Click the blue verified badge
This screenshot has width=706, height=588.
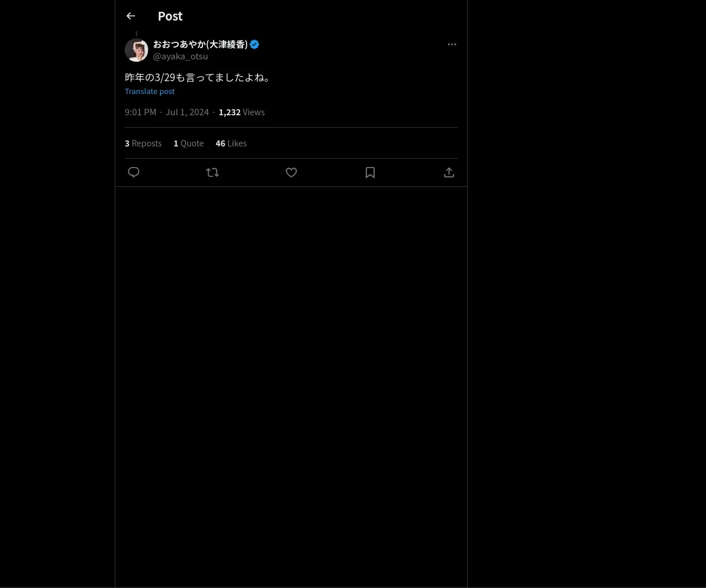[x=255, y=44]
